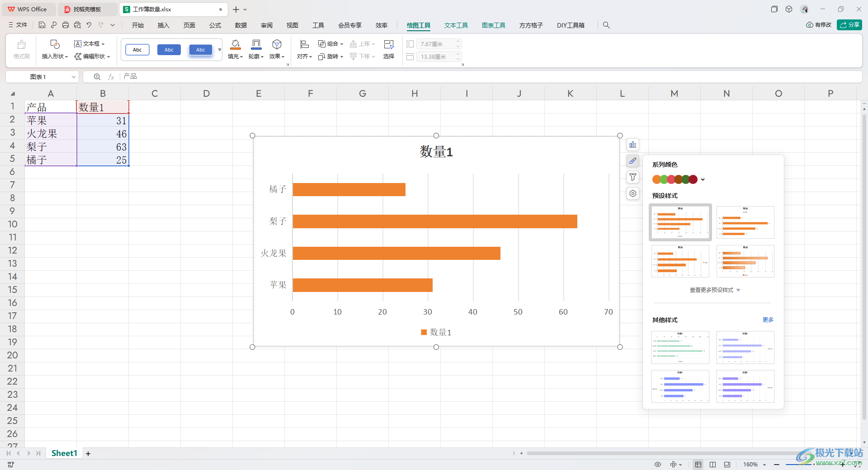Click the add new sheet plus button
868x470 pixels.
tap(88, 453)
